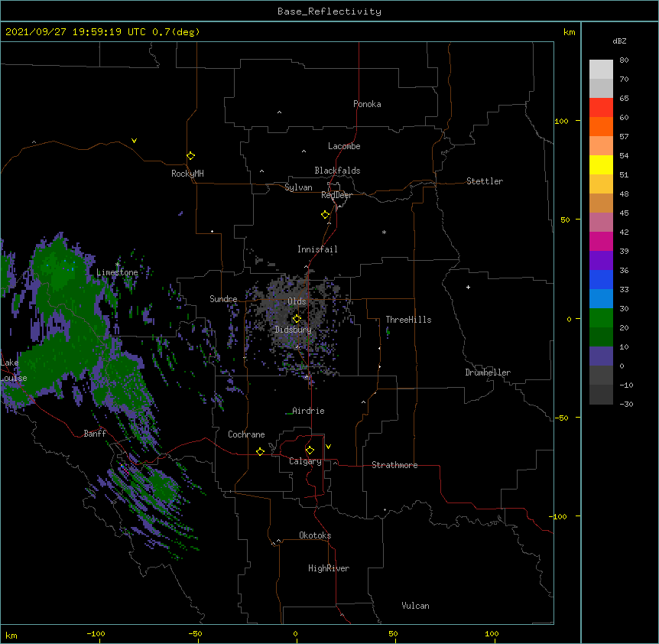Click the Lake Louise label
Image resolution: width=659 pixels, height=644 pixels.
tap(12, 370)
